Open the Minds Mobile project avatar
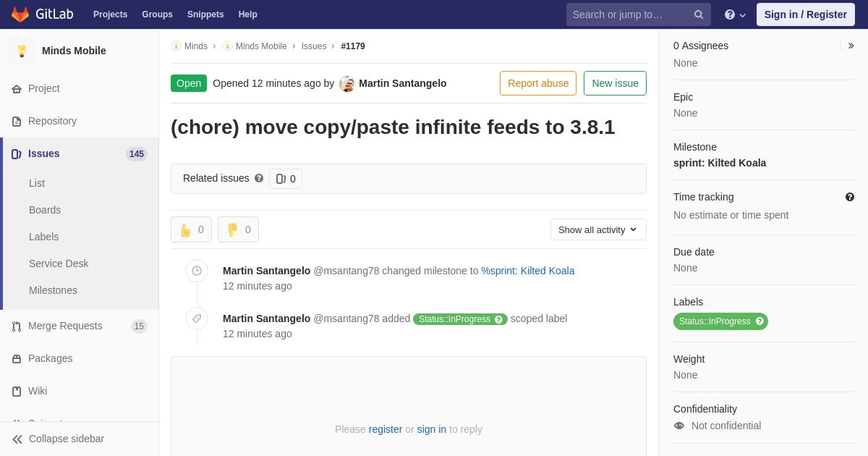Viewport: 868px width, 456px height. pos(22,51)
